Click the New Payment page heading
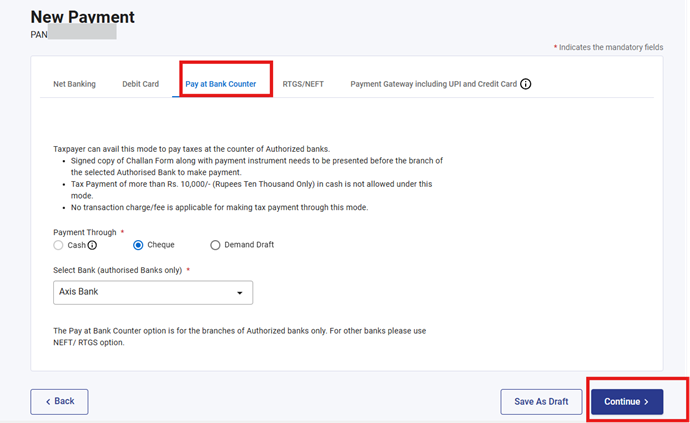Image resolution: width=690 pixels, height=423 pixels. tap(83, 17)
